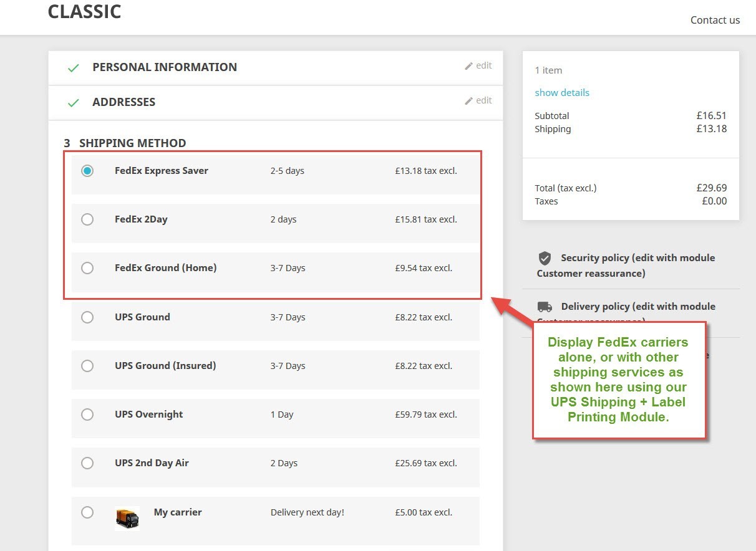Viewport: 756px width, 551px height.
Task: Click the Security policy reassurance text
Action: click(626, 266)
